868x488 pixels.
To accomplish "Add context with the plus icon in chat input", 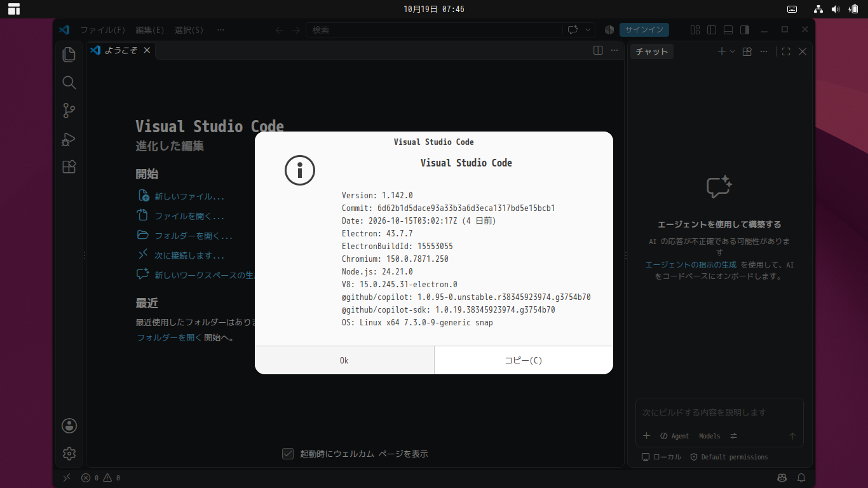I will [x=647, y=436].
